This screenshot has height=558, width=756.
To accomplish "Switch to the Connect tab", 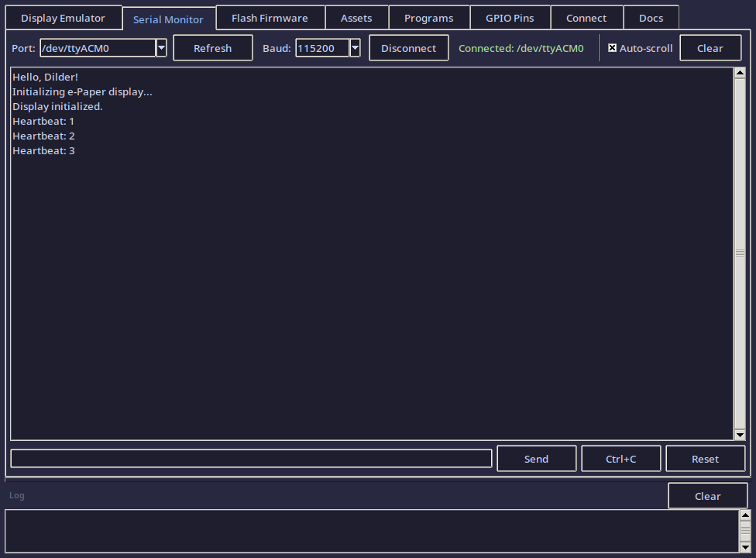I will pyautogui.click(x=586, y=17).
